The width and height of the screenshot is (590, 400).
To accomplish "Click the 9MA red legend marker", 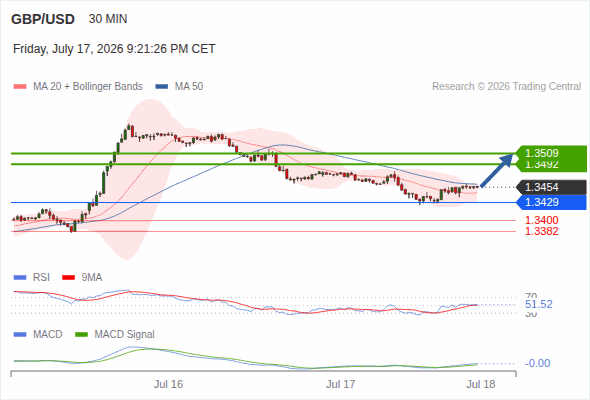I will click(68, 278).
